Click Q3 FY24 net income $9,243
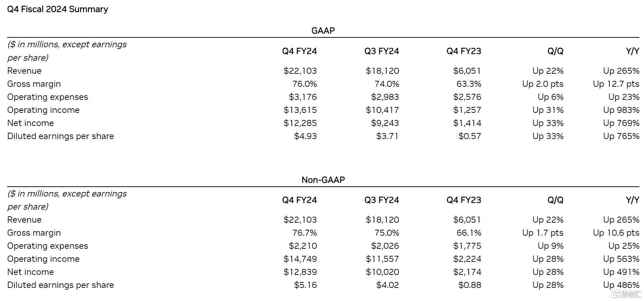Image resolution: width=644 pixels, height=301 pixels. tap(385, 123)
